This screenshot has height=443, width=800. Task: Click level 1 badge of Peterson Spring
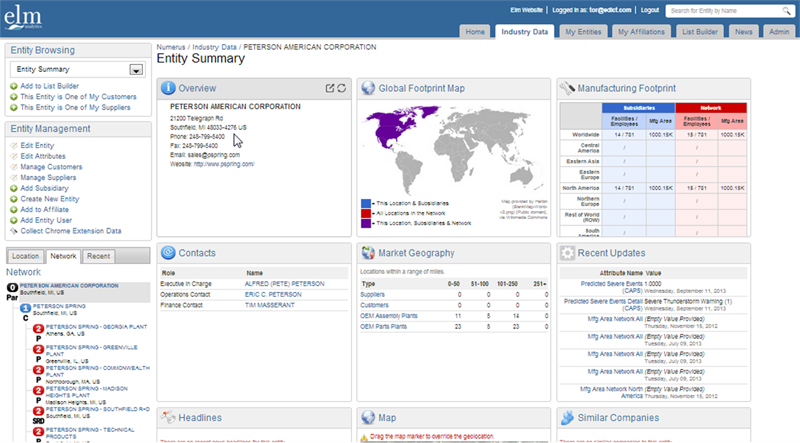[x=25, y=308]
